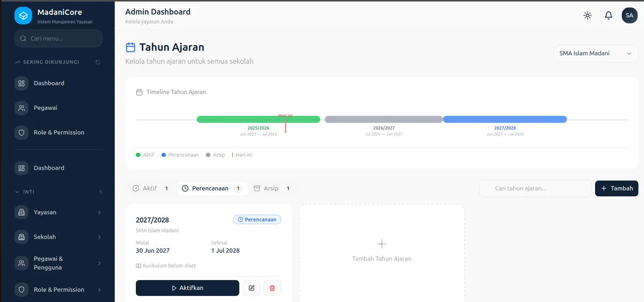The image size is (644, 302).
Task: Toggle light theme with the sun icon
Action: [x=588, y=16]
